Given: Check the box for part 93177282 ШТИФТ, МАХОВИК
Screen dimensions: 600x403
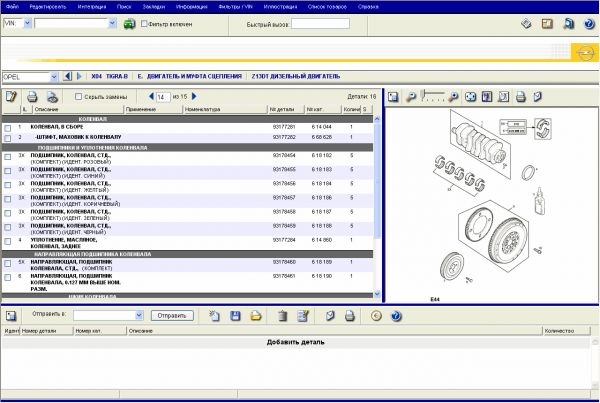Looking at the screenshot, I should point(8,138).
